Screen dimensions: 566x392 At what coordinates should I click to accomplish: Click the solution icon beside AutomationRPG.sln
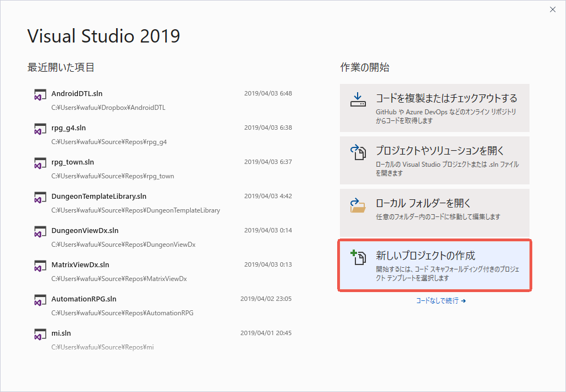point(40,300)
